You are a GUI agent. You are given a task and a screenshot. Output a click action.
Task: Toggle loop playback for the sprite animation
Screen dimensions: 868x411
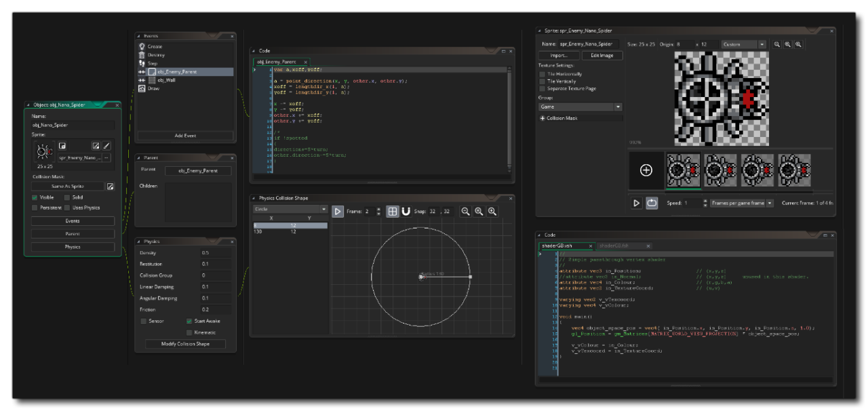[x=652, y=203]
